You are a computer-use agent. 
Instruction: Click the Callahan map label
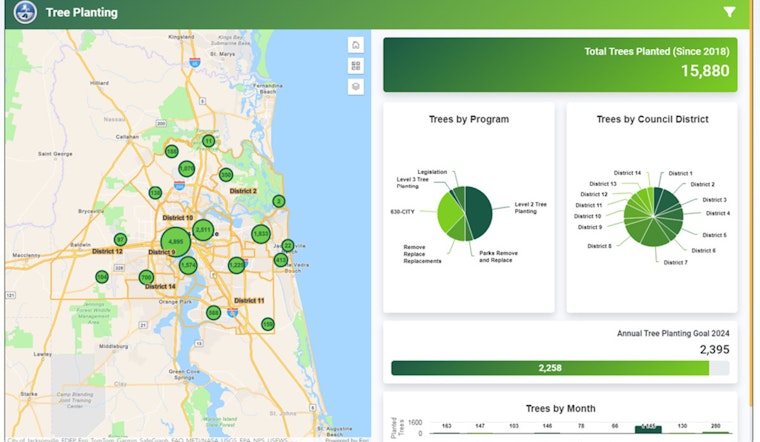click(127, 137)
